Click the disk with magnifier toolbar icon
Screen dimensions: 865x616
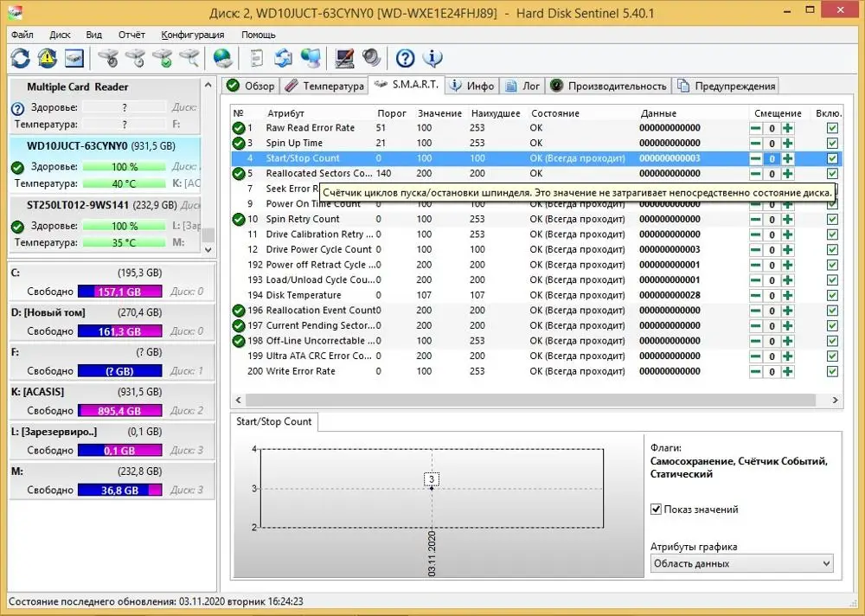(189, 58)
